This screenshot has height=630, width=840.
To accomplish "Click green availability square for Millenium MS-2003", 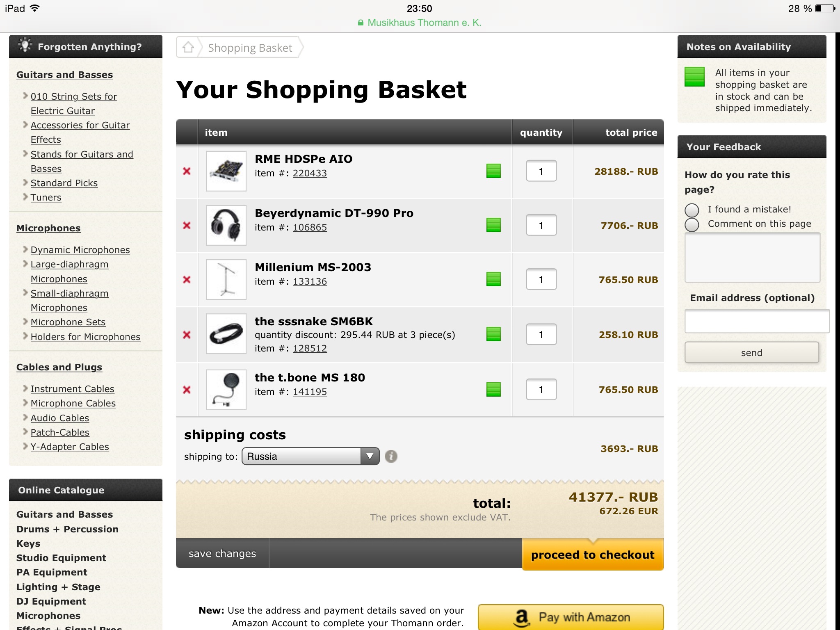I will (x=493, y=279).
